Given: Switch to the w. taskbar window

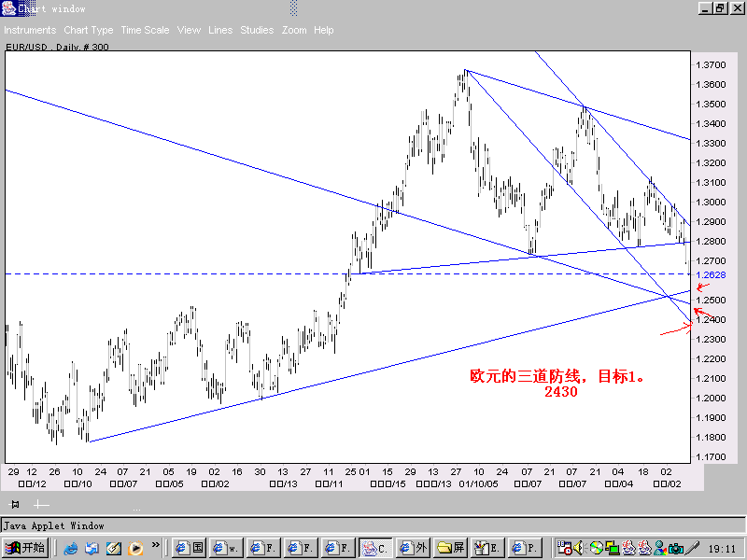Looking at the screenshot, I should pyautogui.click(x=227, y=548).
